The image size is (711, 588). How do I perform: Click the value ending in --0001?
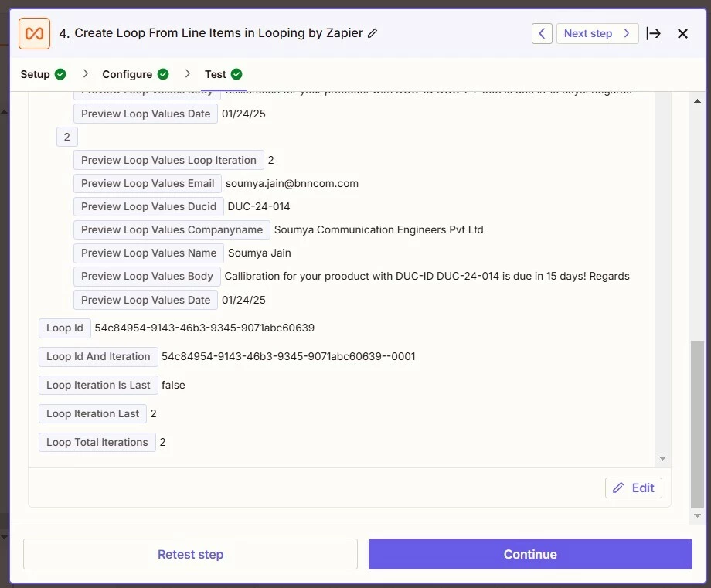(288, 356)
